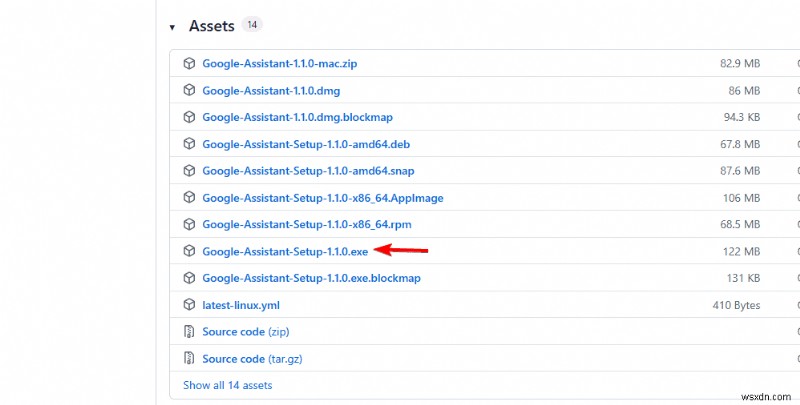This screenshot has width=800, height=405.
Task: Click package icon beside Google-Assistant-1.1.0-mac.zip
Action: click(x=189, y=63)
